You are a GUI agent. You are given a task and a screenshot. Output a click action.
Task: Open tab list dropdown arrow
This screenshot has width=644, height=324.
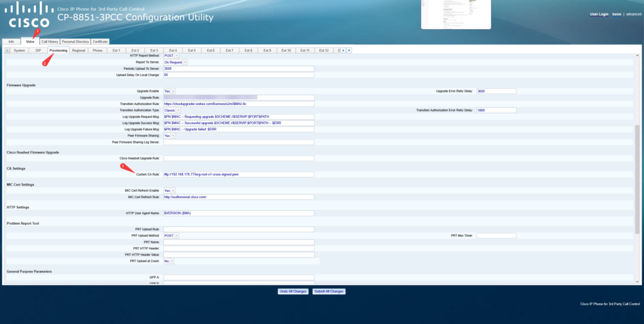point(349,50)
